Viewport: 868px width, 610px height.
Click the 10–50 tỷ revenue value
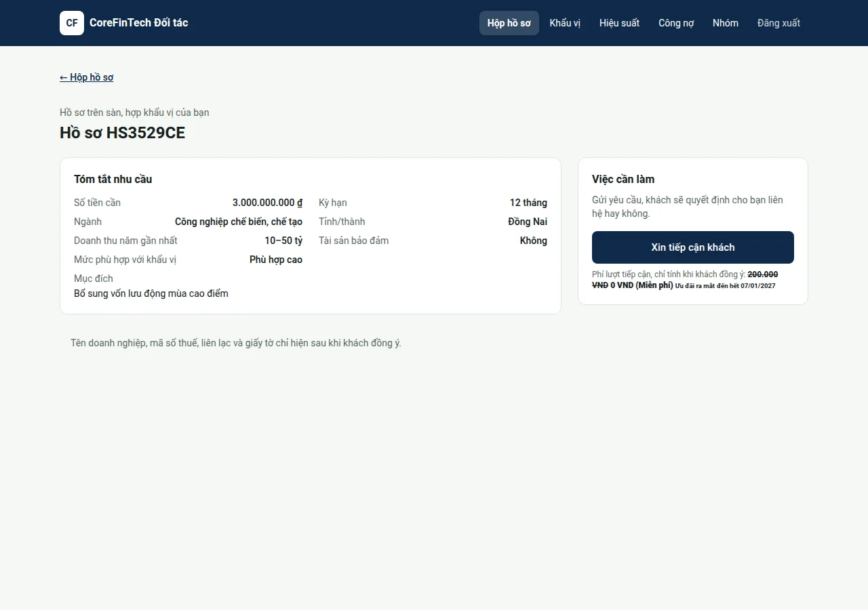click(x=283, y=241)
